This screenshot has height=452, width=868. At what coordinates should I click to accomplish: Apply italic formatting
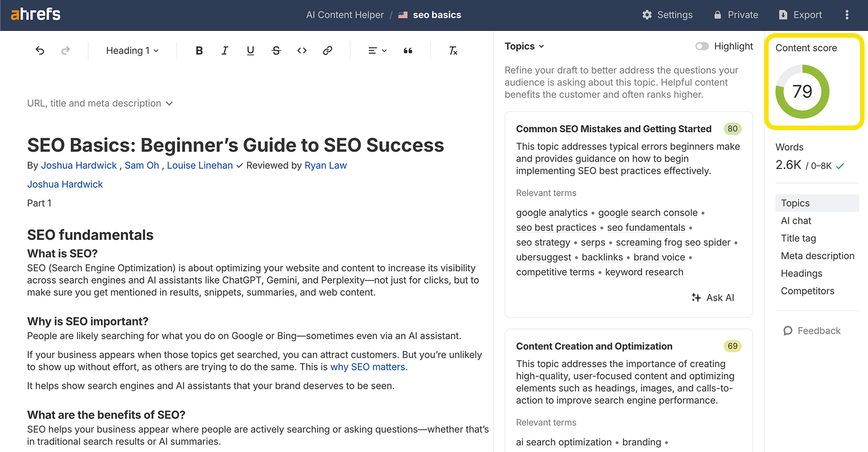(x=224, y=50)
